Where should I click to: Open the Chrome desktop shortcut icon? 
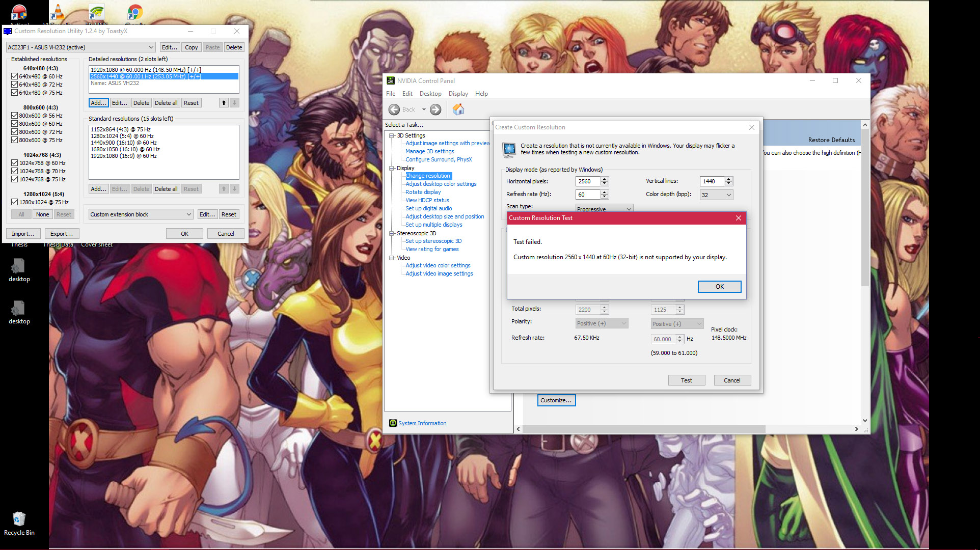(x=134, y=12)
